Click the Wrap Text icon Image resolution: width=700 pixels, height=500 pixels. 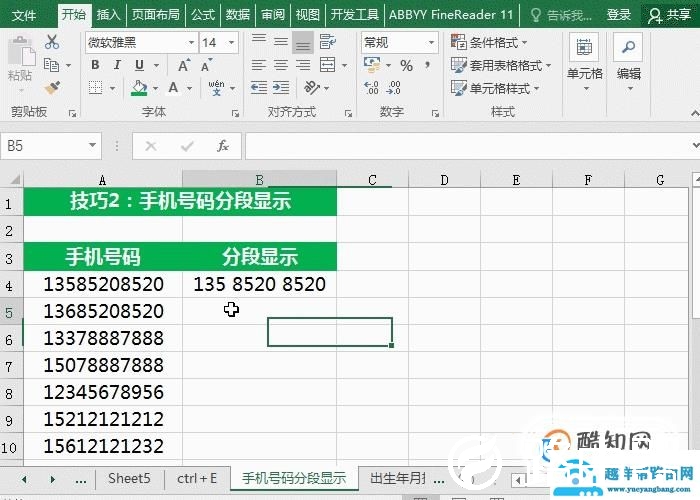click(328, 42)
